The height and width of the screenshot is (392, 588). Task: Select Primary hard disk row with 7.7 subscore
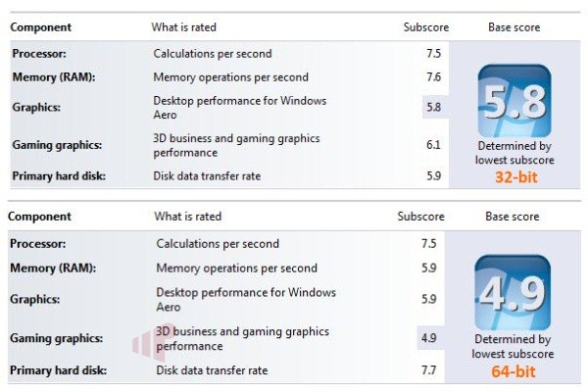[226, 370]
